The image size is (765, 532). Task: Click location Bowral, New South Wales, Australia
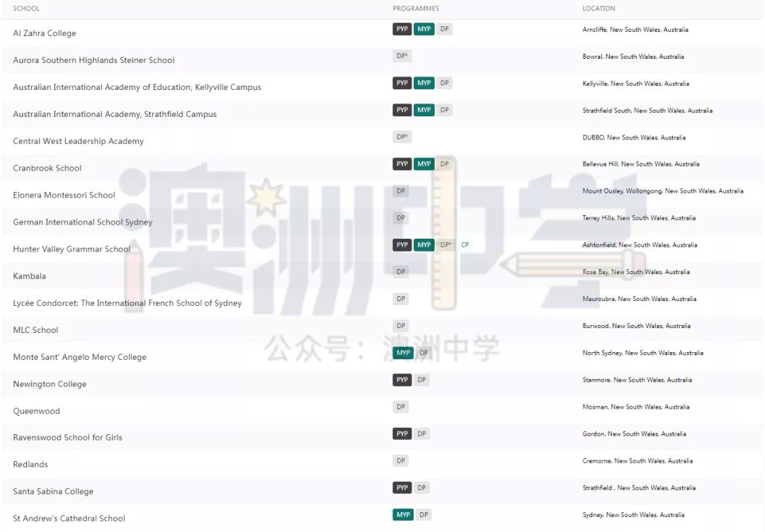(x=633, y=57)
